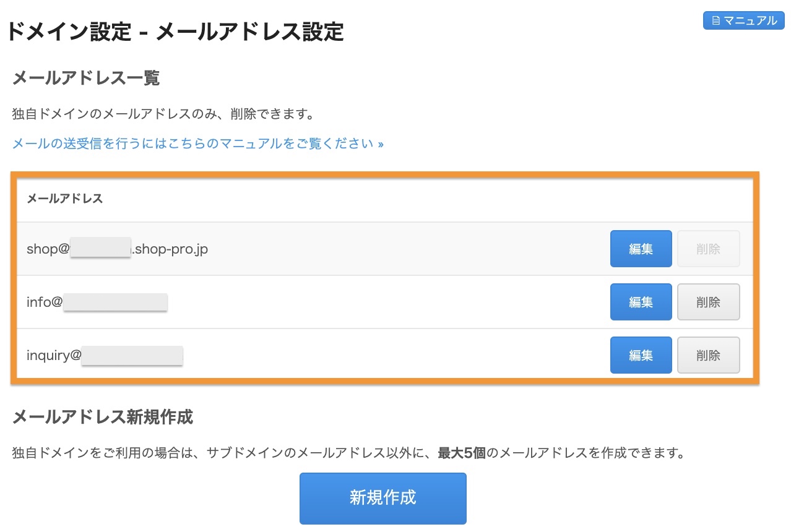Click the bold 最大5個 text
The height and width of the screenshot is (532, 791).
(462, 453)
